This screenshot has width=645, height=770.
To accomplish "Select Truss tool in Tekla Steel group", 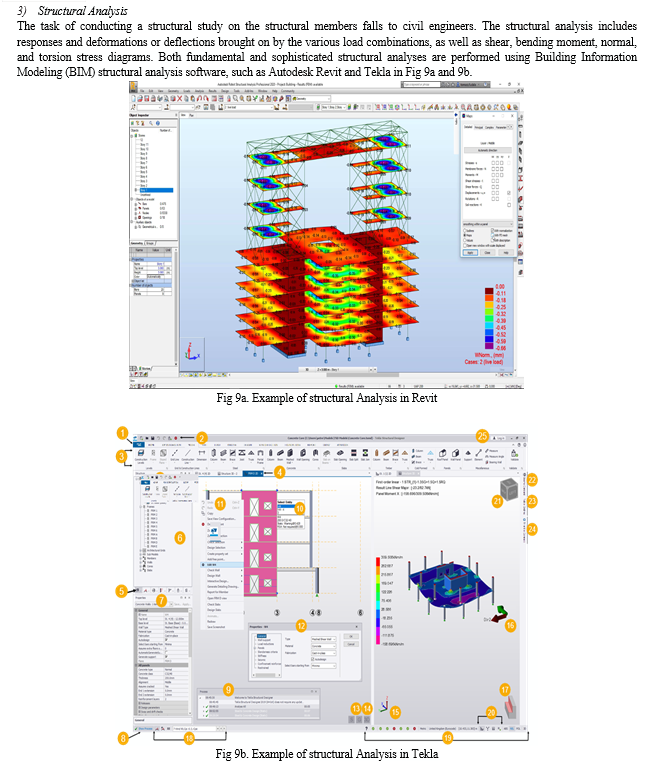I will pyautogui.click(x=251, y=456).
